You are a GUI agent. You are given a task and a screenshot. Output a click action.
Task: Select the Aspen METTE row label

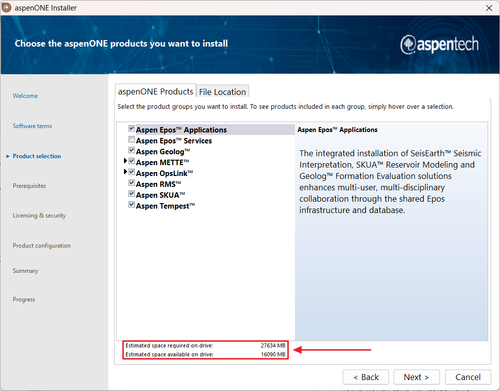coord(163,162)
